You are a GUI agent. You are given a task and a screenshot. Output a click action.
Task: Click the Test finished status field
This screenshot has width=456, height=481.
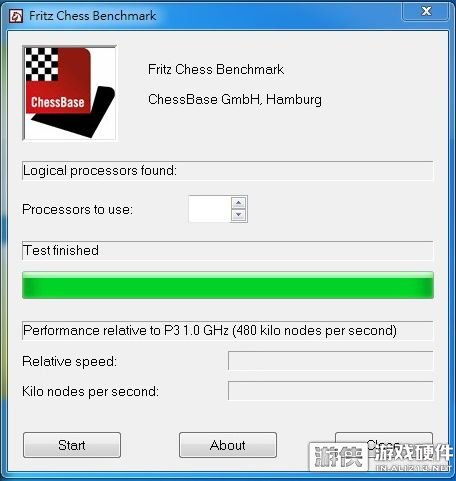tap(228, 251)
